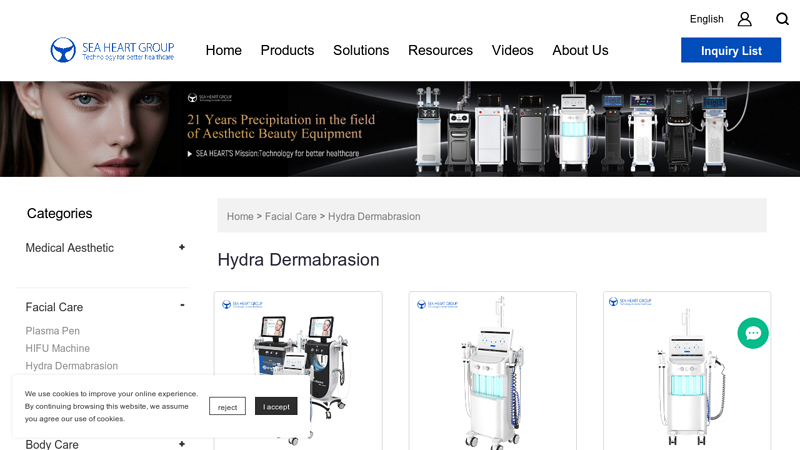The image size is (800, 450).
Task: Expand the Body Care category
Action: coord(182,444)
